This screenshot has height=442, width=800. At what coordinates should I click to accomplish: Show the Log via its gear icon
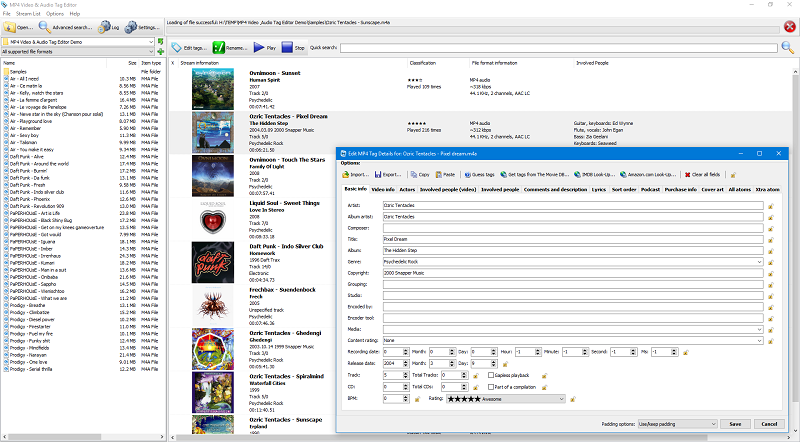(x=110, y=27)
